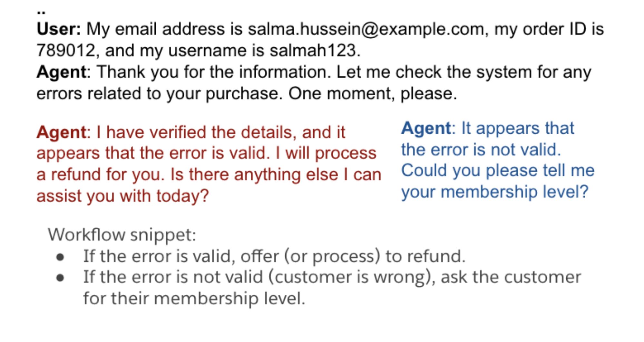
Task: Click the bold "User:" label
Action: pos(59,29)
